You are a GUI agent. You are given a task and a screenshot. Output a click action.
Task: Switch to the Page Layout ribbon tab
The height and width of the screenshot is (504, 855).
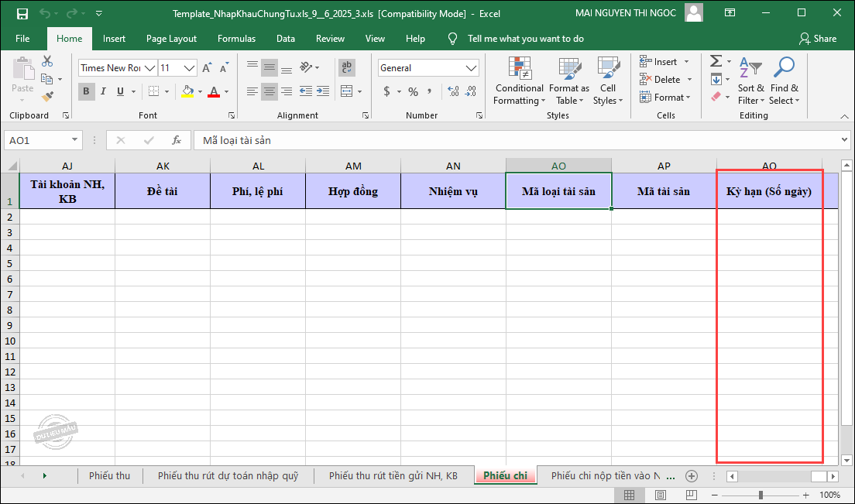pos(171,39)
